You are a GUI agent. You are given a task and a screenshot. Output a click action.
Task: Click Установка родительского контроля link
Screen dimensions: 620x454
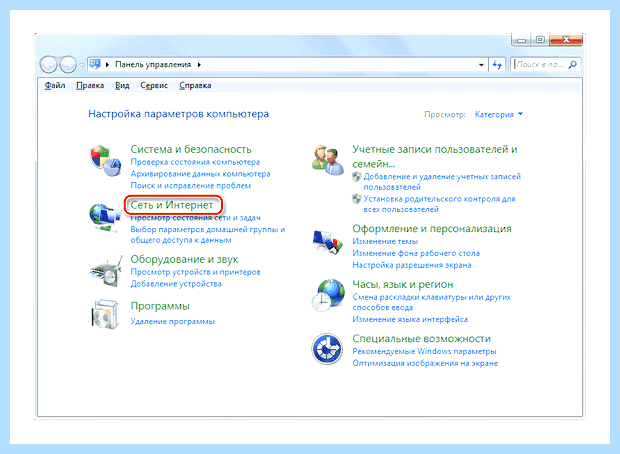point(439,204)
